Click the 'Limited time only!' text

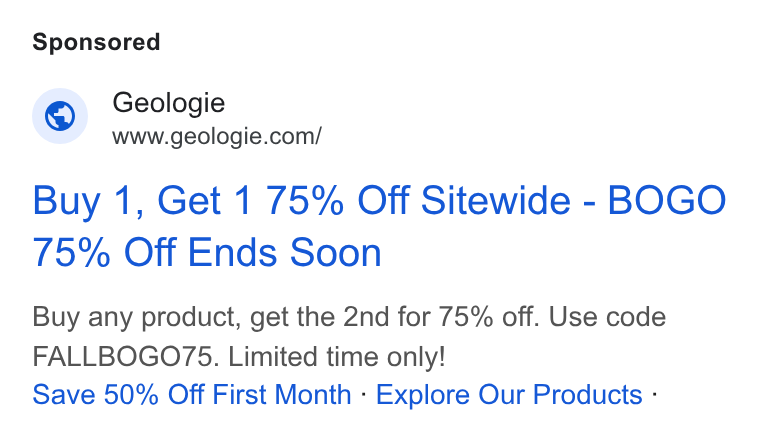[x=336, y=357]
